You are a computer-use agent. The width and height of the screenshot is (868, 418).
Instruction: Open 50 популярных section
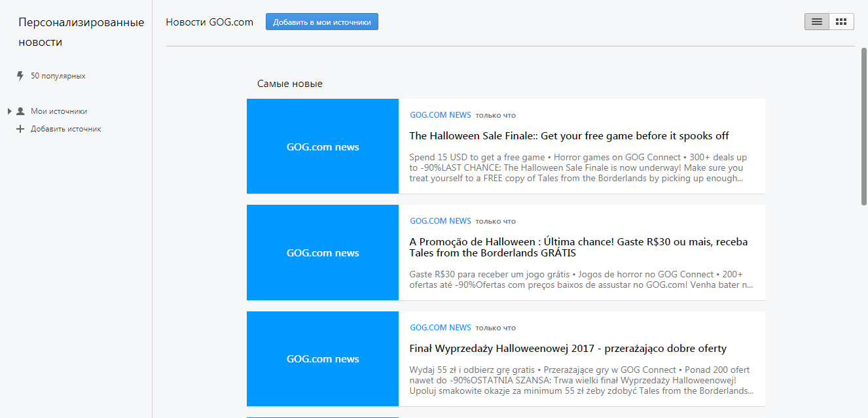[x=58, y=76]
